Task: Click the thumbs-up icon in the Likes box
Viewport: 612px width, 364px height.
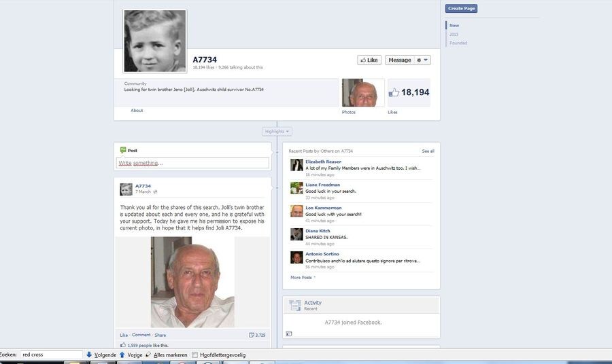Action: [394, 92]
